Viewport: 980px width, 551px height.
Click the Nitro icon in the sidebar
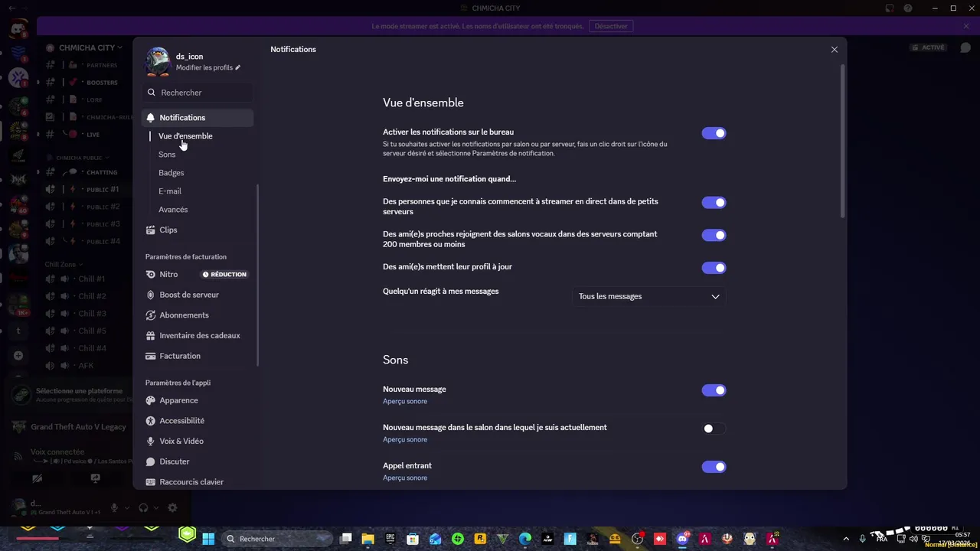(151, 274)
